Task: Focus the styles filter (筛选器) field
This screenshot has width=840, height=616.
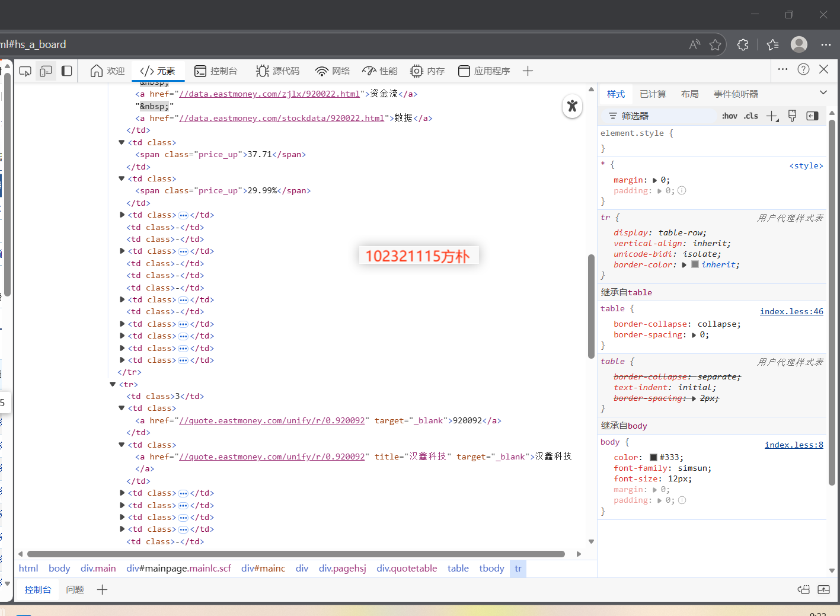Action: [x=659, y=116]
